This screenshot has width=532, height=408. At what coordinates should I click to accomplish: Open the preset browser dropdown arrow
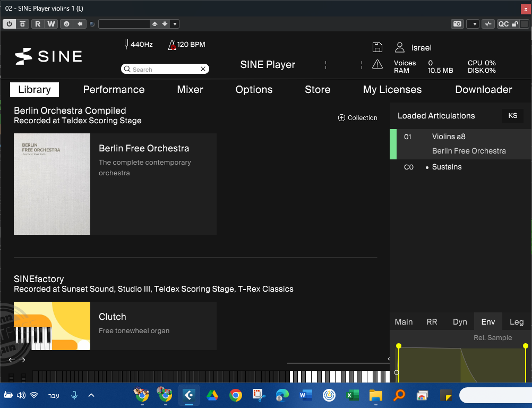coord(175,24)
